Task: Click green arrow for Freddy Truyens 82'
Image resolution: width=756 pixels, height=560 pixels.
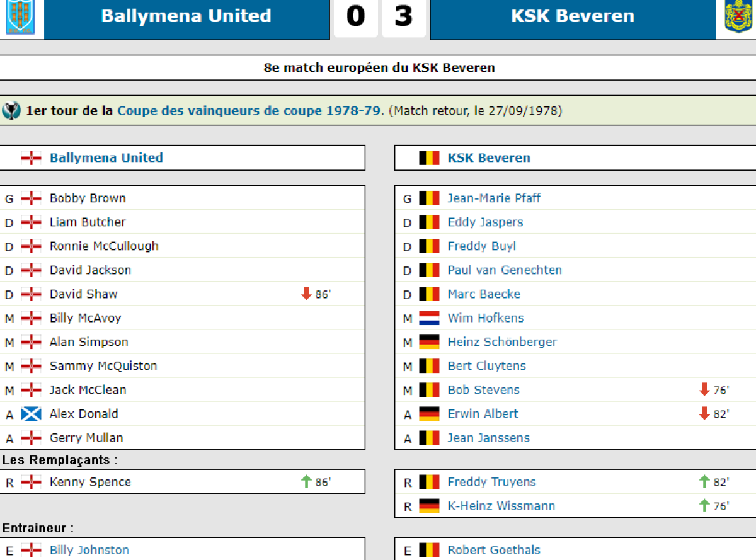Action: [x=705, y=482]
